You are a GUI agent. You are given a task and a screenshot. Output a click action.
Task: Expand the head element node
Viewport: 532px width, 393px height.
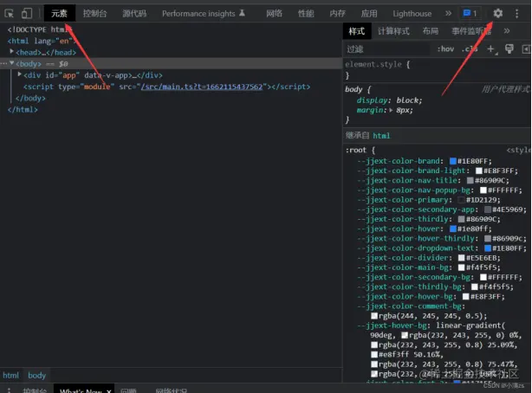[11, 52]
